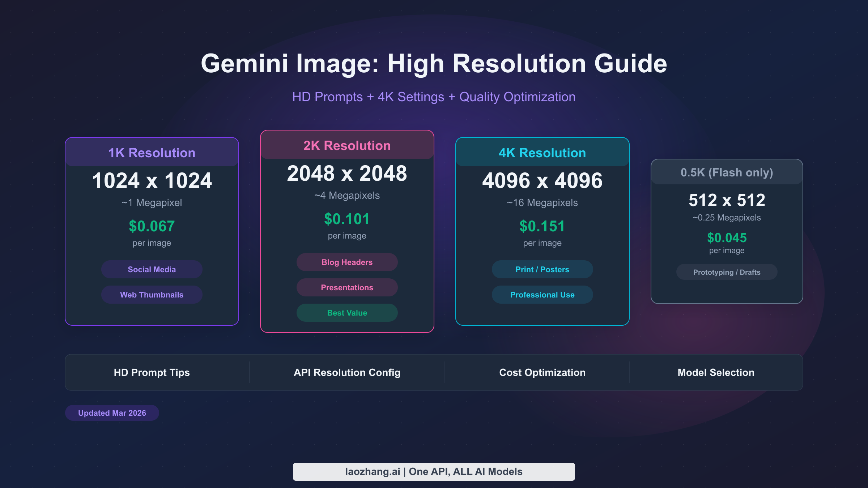Viewport: 868px width, 488px height.
Task: Switch to the Model Selection section
Action: [x=715, y=372]
